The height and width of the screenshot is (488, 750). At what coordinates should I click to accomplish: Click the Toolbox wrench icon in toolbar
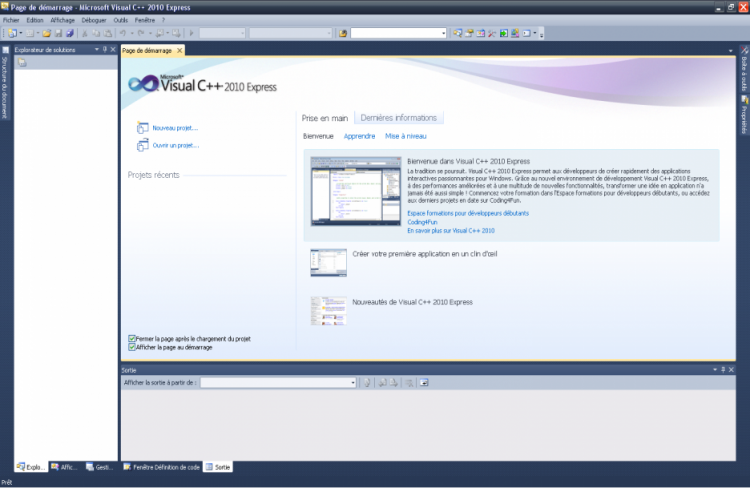click(x=492, y=33)
